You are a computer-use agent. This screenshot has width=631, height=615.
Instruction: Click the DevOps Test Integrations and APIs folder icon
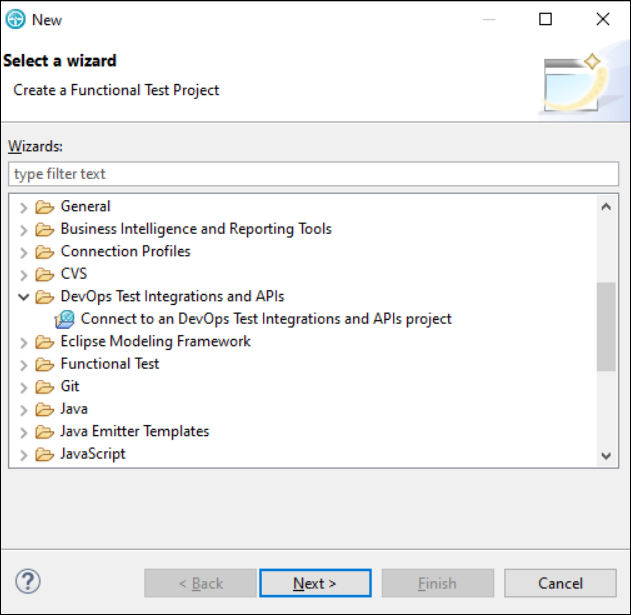44,297
